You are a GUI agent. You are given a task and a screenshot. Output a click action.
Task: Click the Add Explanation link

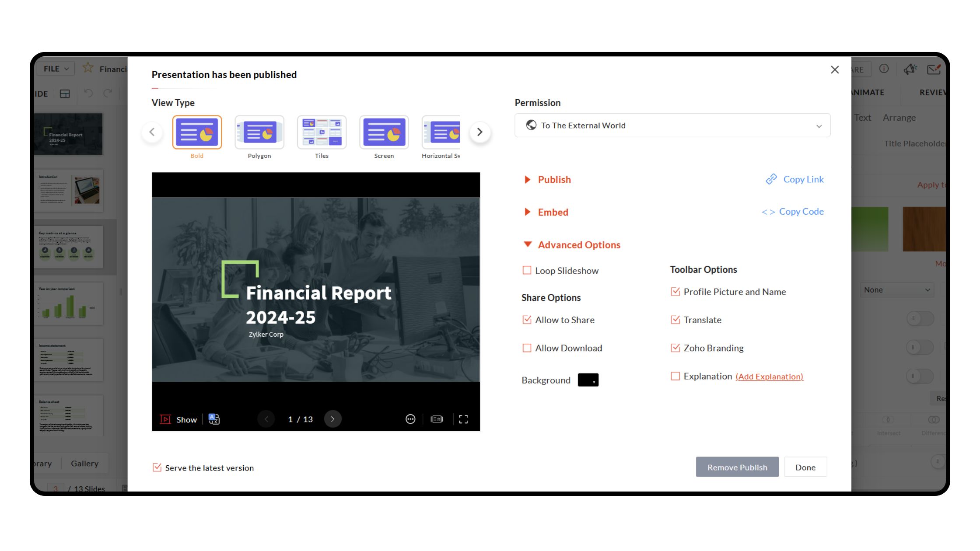pos(769,377)
